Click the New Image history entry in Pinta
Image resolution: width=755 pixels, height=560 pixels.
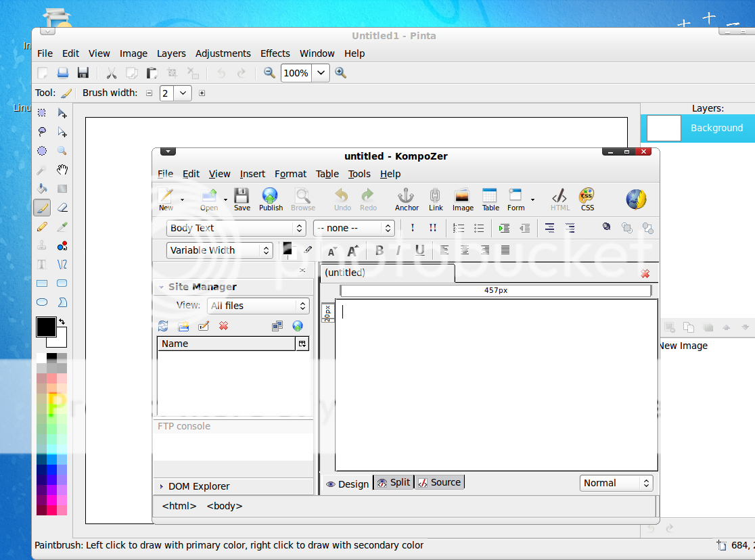[683, 346]
